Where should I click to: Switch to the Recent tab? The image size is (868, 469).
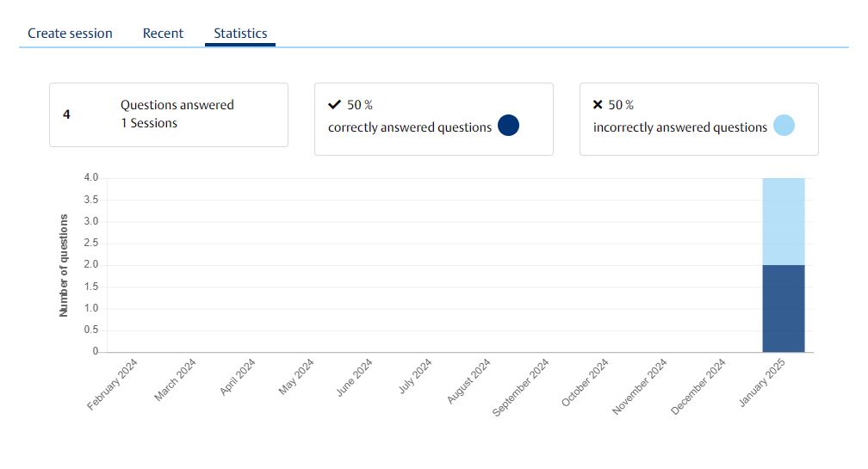[x=163, y=34]
